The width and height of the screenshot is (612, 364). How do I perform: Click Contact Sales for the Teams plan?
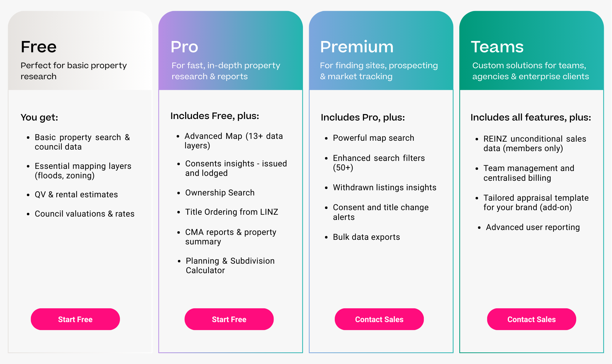531,319
